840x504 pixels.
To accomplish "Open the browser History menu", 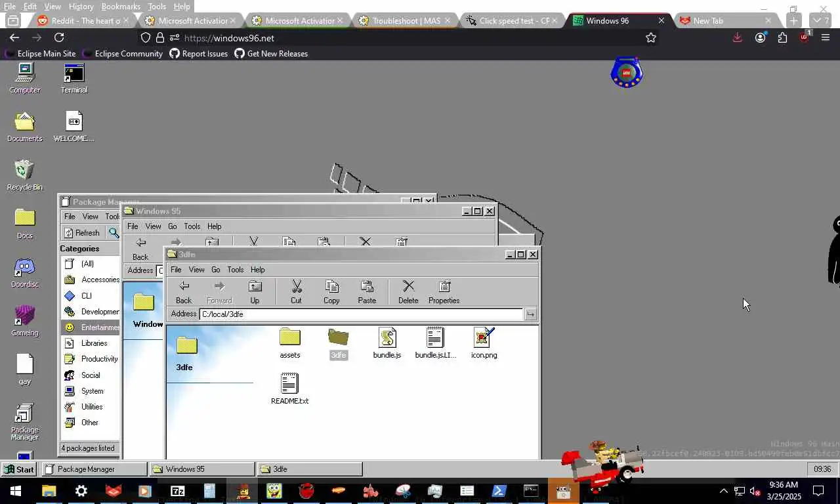I will click(x=81, y=7).
